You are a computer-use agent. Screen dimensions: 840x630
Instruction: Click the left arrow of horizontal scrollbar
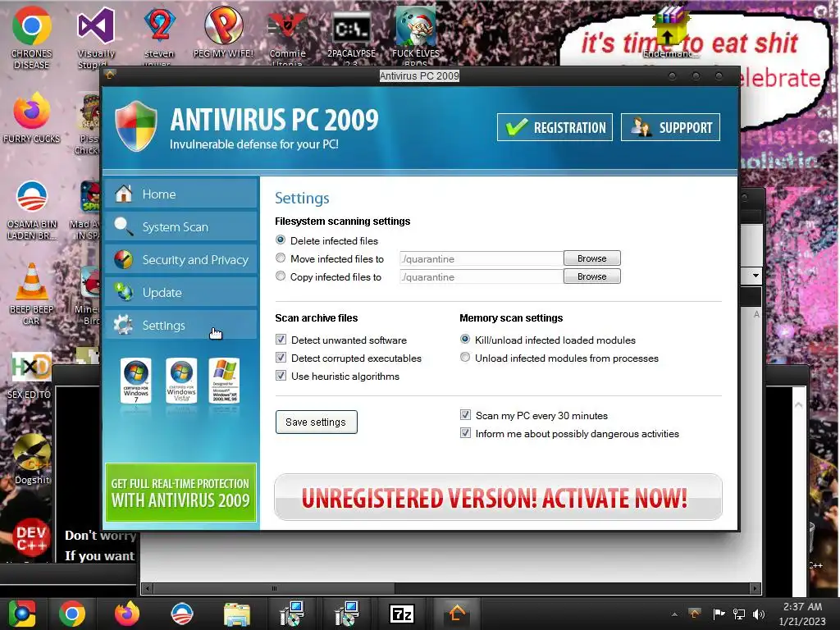148,588
